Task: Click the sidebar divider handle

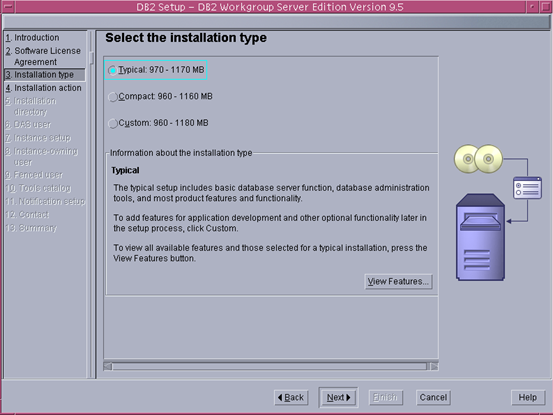Action: pos(92,58)
